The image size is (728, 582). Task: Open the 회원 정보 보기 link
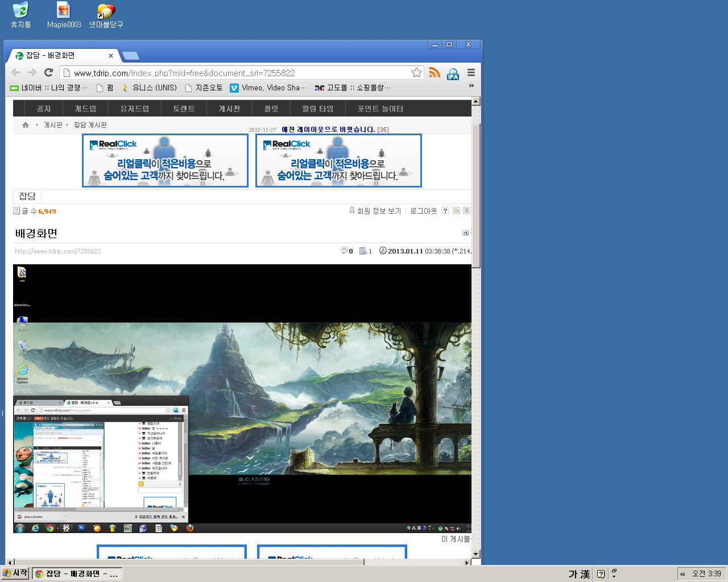point(378,211)
